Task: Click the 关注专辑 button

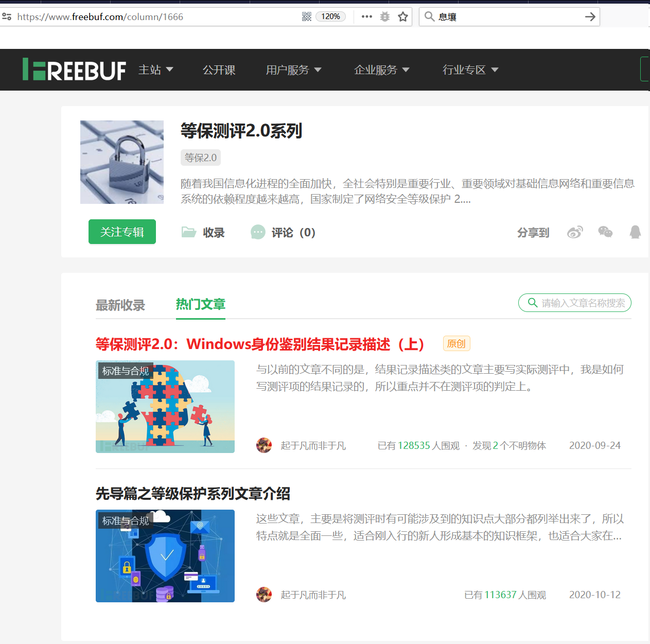Action: click(x=122, y=232)
